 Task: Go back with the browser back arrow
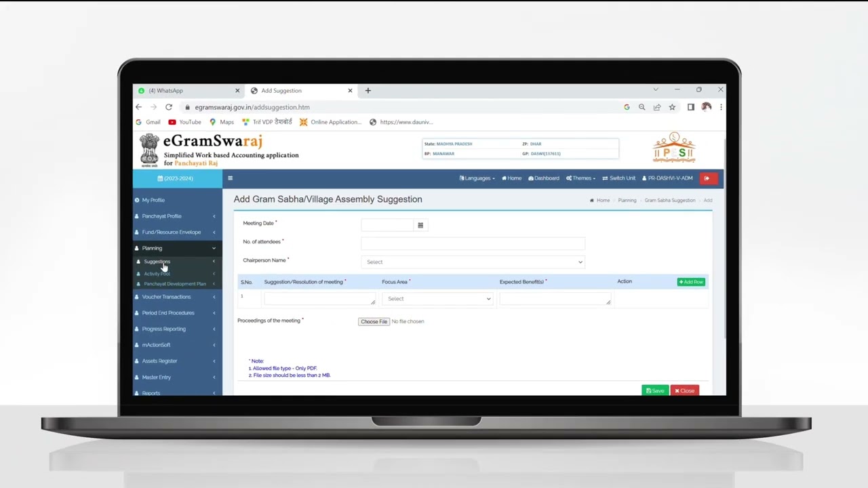pyautogui.click(x=138, y=107)
